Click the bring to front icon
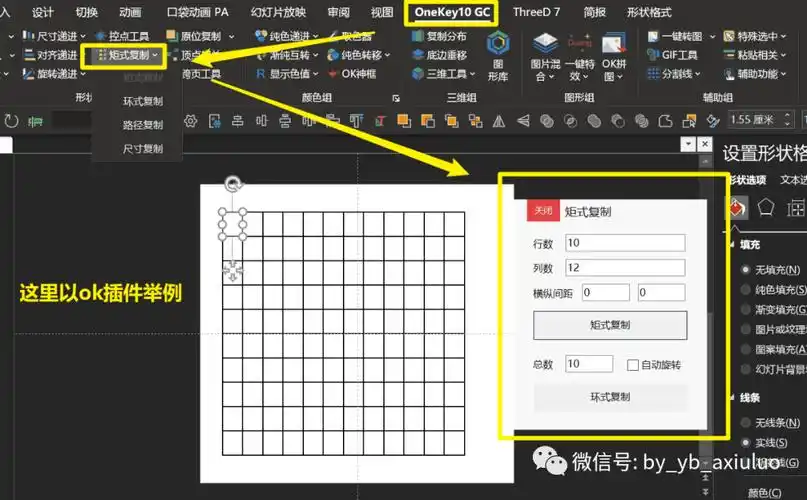Viewport: 807px width, 500px height. pos(404,122)
